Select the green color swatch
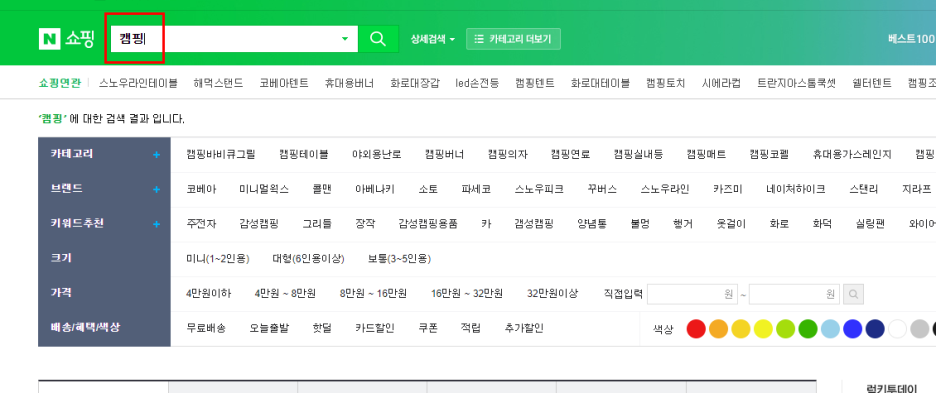 point(808,328)
